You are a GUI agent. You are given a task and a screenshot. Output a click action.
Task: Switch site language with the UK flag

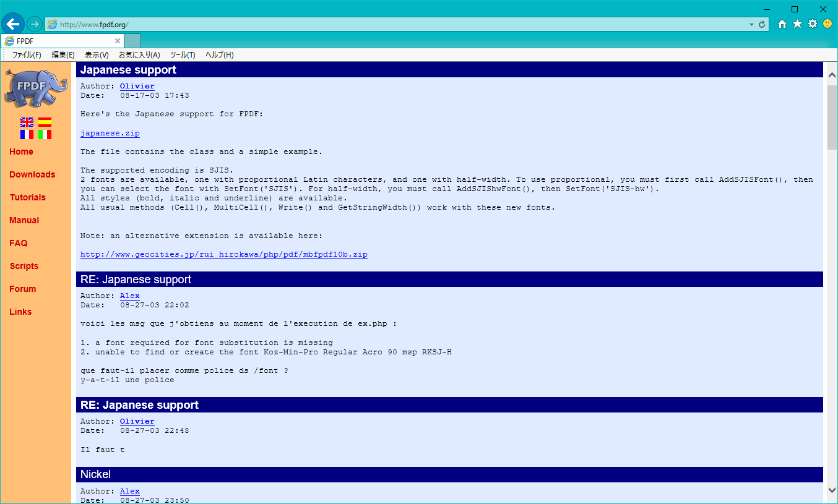(27, 122)
